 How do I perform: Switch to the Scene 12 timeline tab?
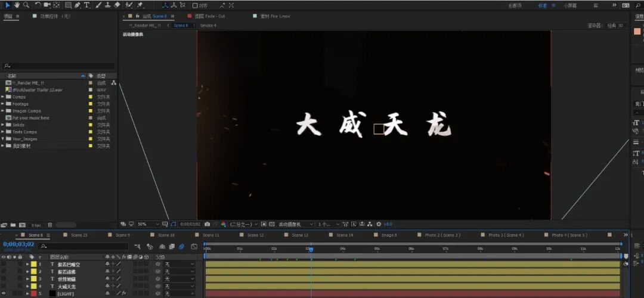point(255,235)
